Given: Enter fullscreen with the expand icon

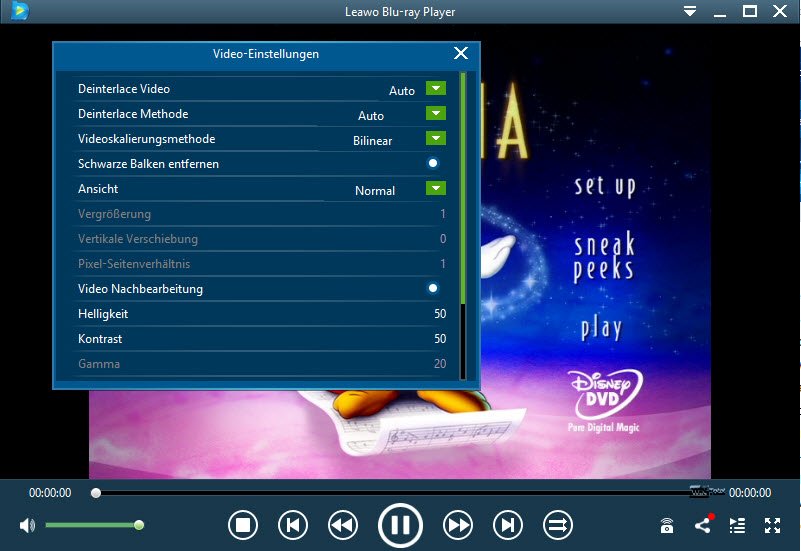Looking at the screenshot, I should tap(772, 525).
